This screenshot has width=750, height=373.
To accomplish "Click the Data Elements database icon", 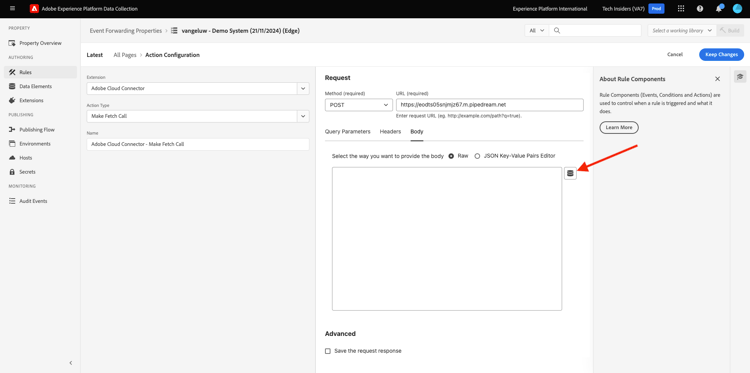I will (12, 87).
